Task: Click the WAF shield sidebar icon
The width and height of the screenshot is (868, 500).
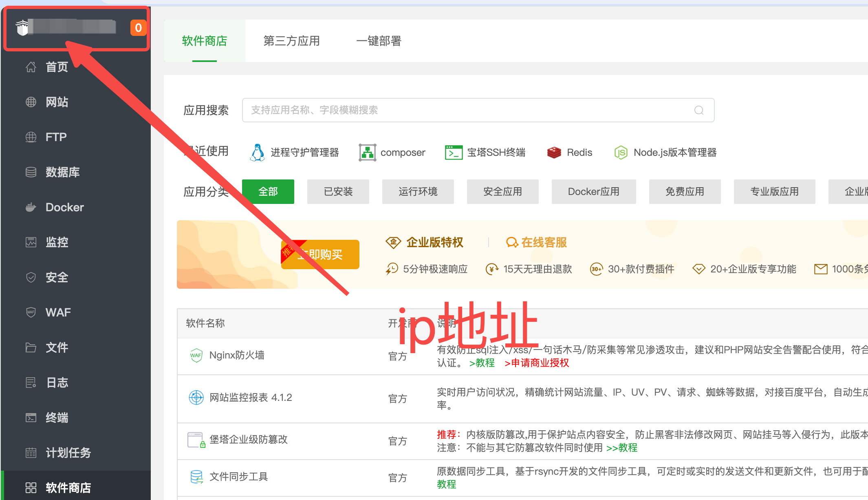Action: pos(31,312)
